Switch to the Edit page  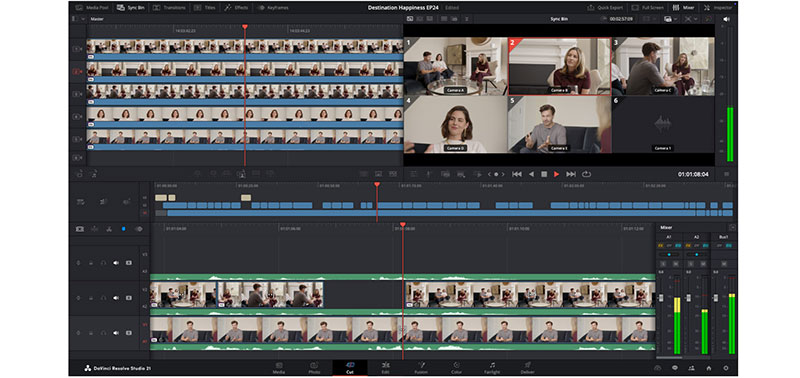point(386,368)
